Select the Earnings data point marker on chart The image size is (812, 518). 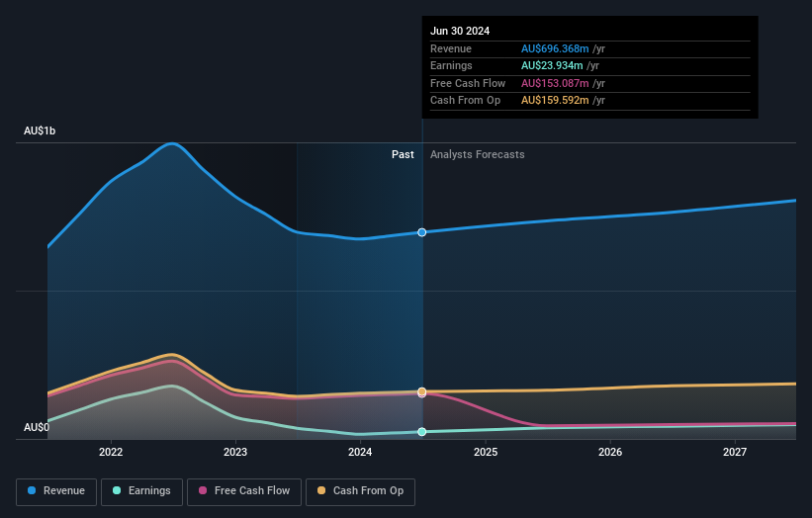coord(422,432)
